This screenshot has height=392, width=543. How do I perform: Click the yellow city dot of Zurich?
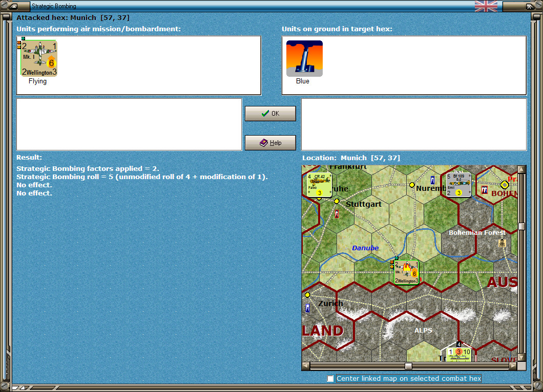[x=307, y=295]
